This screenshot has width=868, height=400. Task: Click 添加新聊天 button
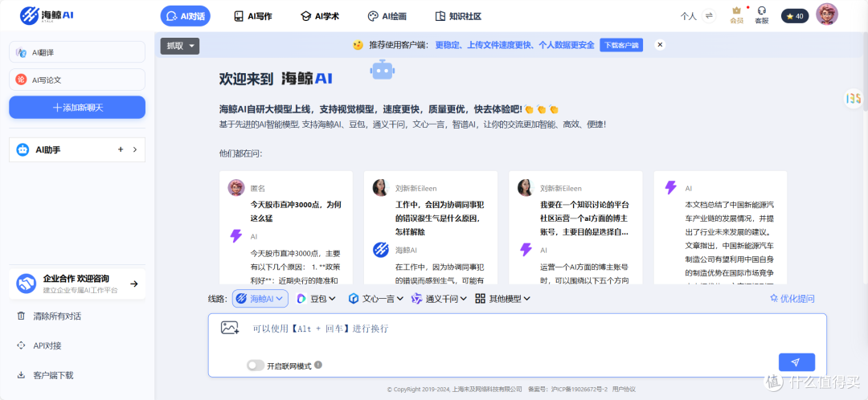(77, 108)
